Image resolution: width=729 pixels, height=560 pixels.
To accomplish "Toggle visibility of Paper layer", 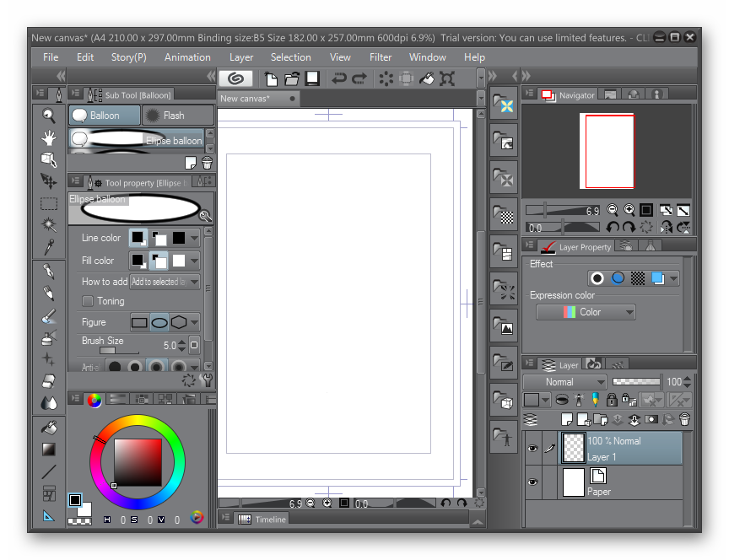I will (532, 482).
